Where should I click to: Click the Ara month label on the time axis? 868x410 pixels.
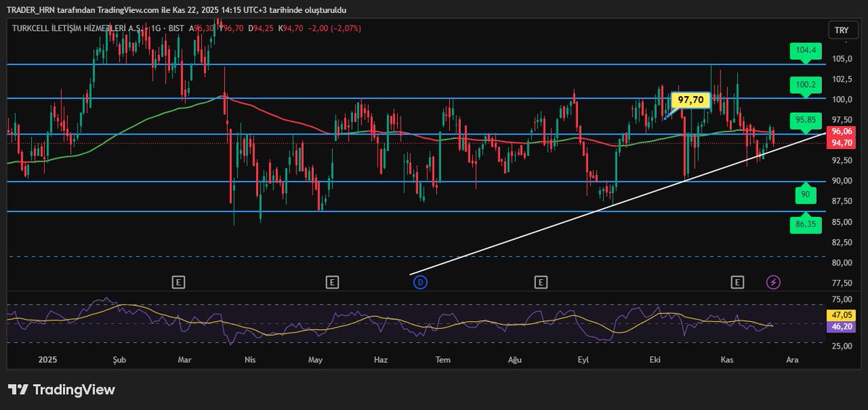click(793, 359)
